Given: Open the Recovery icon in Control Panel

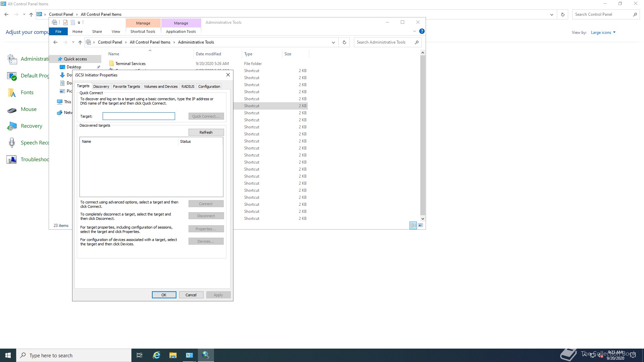Looking at the screenshot, I should [12, 126].
